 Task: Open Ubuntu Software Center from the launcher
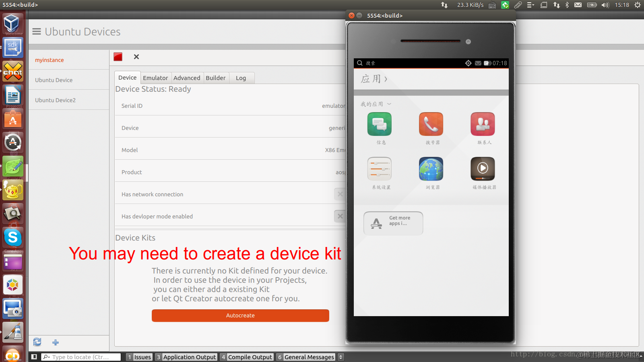13,119
